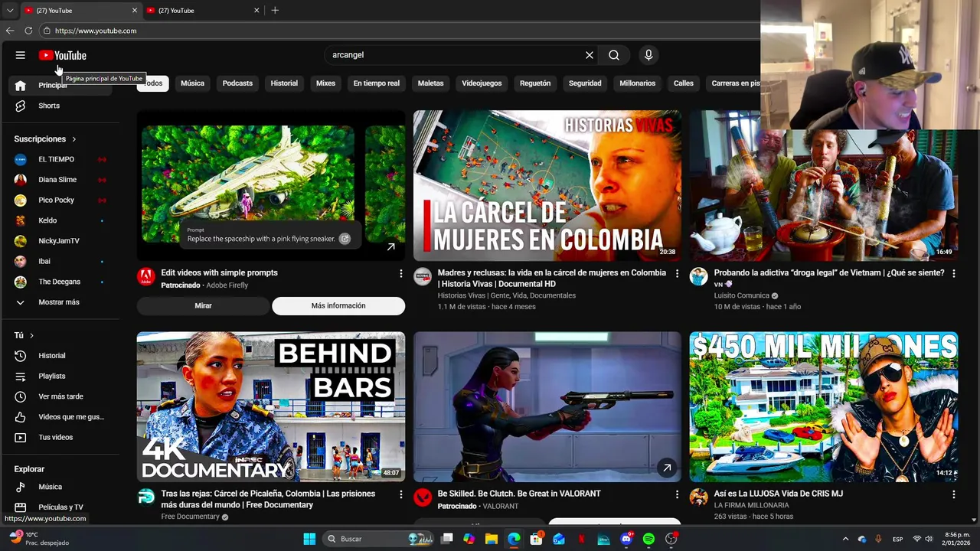Open The Deegans subscription channel
Viewport: 980px width, 551px height.
tap(60, 282)
